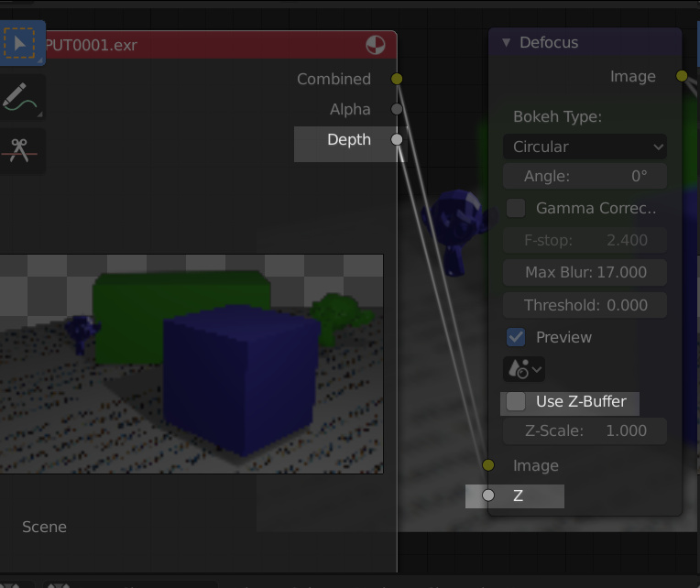The image size is (700, 588).
Task: Click the F-stop 2.400 field
Action: pyautogui.click(x=585, y=240)
